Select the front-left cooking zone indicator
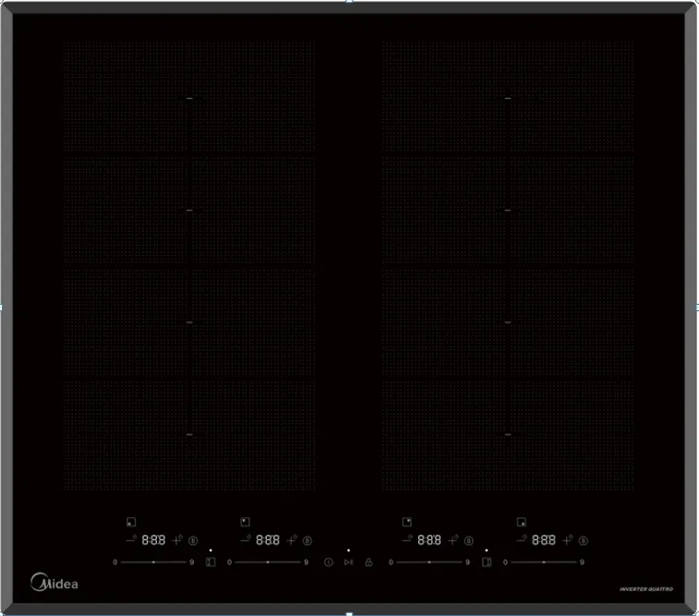699x616 pixels. click(x=131, y=522)
